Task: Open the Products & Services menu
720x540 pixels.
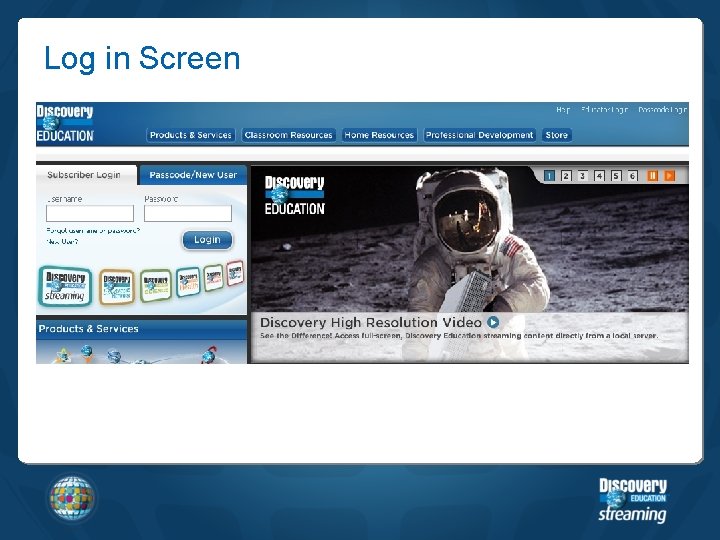Action: 191,135
